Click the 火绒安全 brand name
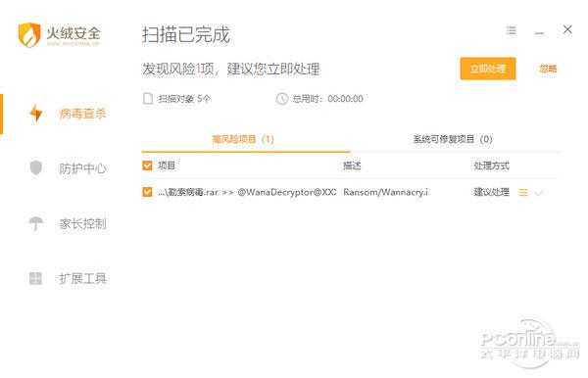This screenshot has height=378, width=588. 73,33
